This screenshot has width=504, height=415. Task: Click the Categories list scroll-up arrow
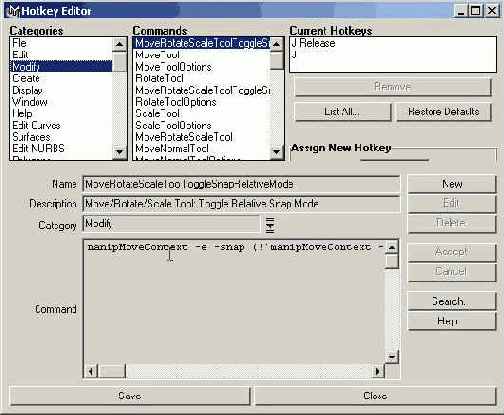pyautogui.click(x=119, y=44)
